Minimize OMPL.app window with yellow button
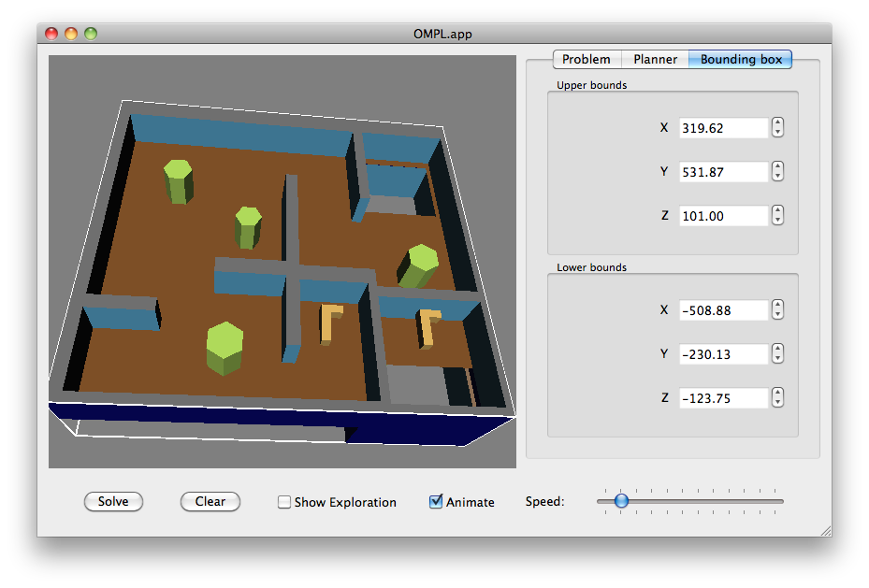Image resolution: width=869 pixels, height=588 pixels. click(71, 34)
